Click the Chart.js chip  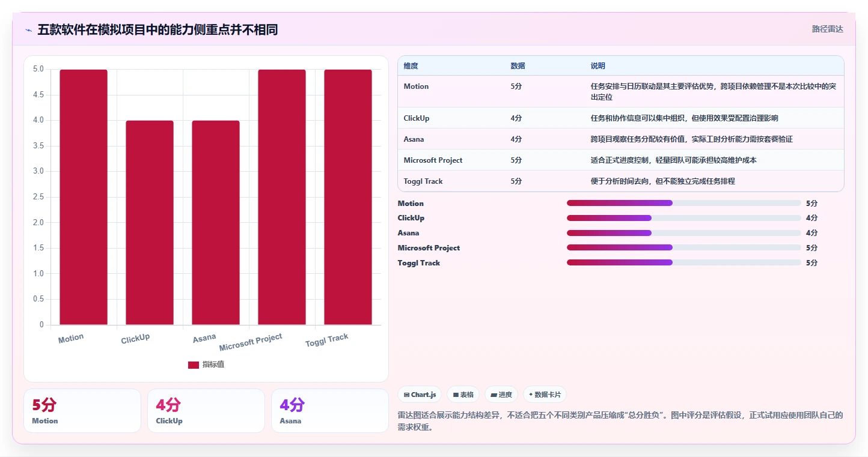point(420,395)
